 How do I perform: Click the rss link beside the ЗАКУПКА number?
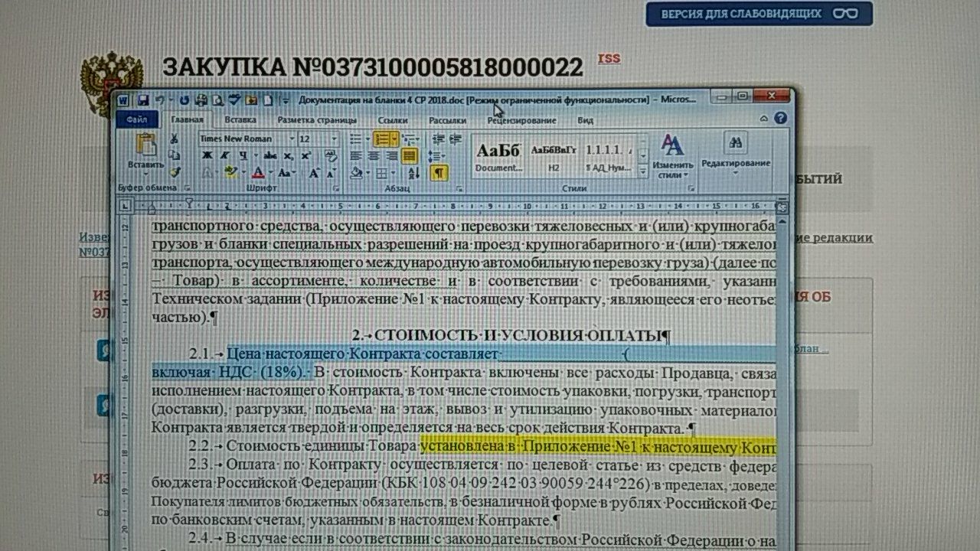click(x=609, y=58)
